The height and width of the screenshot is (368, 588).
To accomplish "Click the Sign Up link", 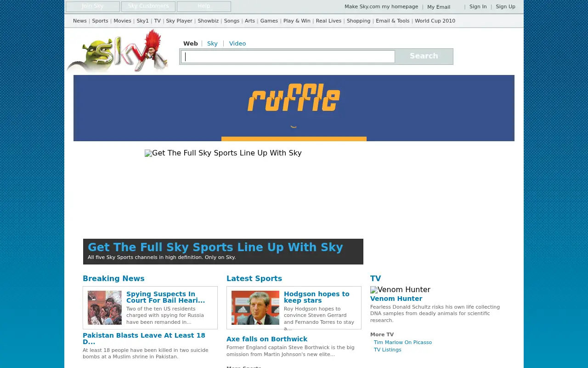I will click(x=505, y=7).
